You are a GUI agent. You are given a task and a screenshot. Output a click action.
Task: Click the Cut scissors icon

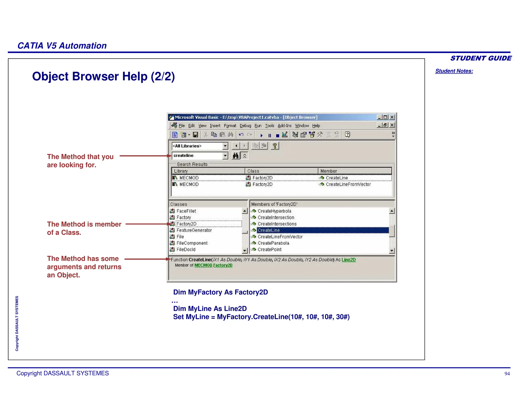coord(205,135)
